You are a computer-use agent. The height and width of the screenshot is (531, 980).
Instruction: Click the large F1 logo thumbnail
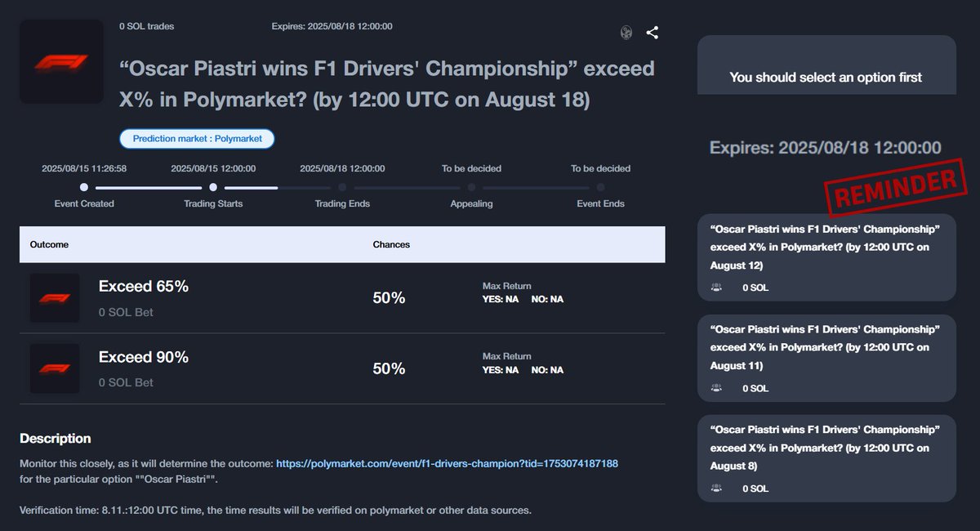coord(61,62)
